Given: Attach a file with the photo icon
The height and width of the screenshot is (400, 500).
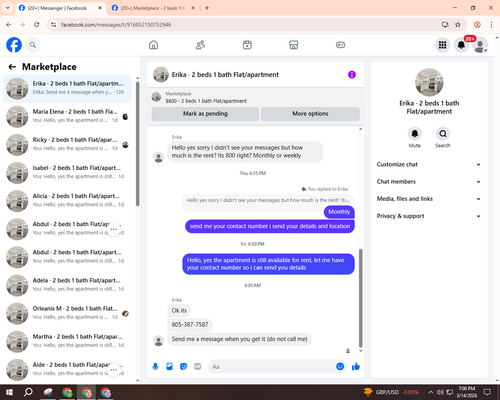Looking at the screenshot, I should point(169,367).
